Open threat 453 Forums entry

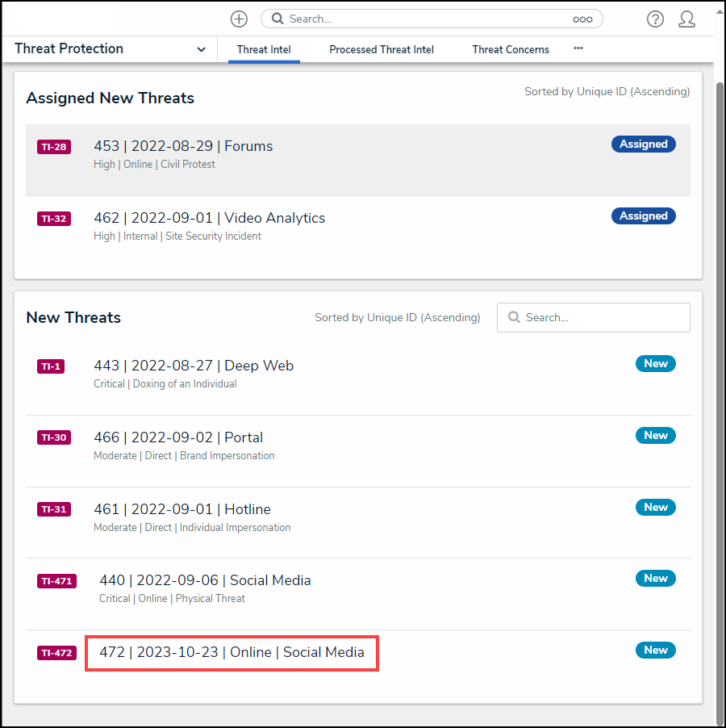[x=183, y=146]
